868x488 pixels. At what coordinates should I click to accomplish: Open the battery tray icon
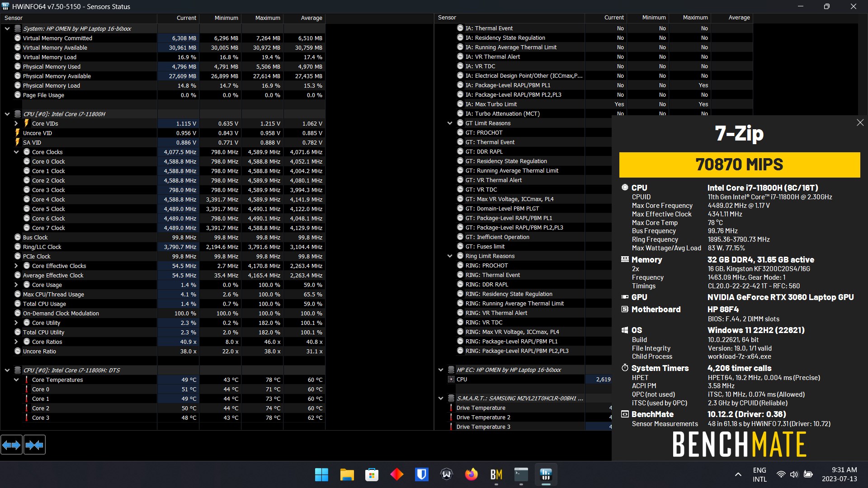click(x=808, y=474)
